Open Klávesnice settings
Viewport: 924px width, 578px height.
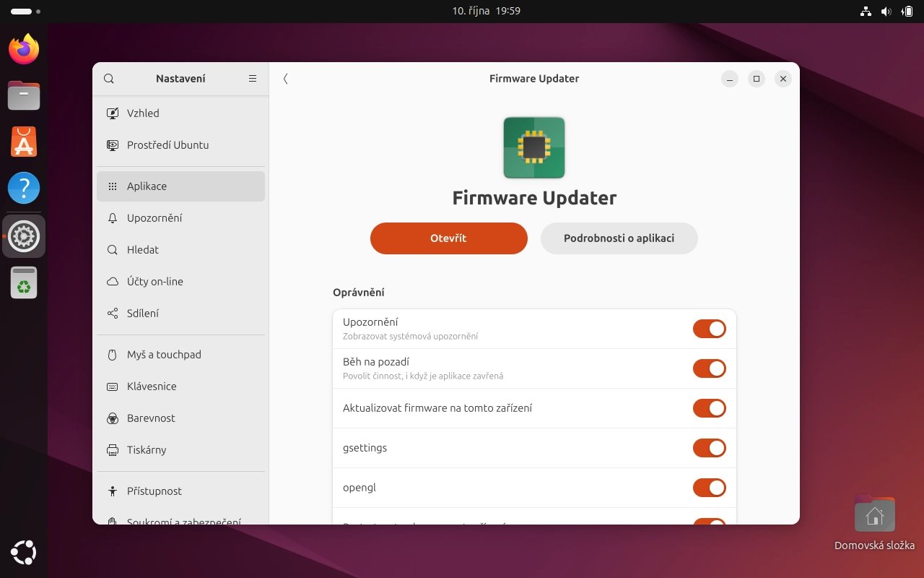pos(180,387)
